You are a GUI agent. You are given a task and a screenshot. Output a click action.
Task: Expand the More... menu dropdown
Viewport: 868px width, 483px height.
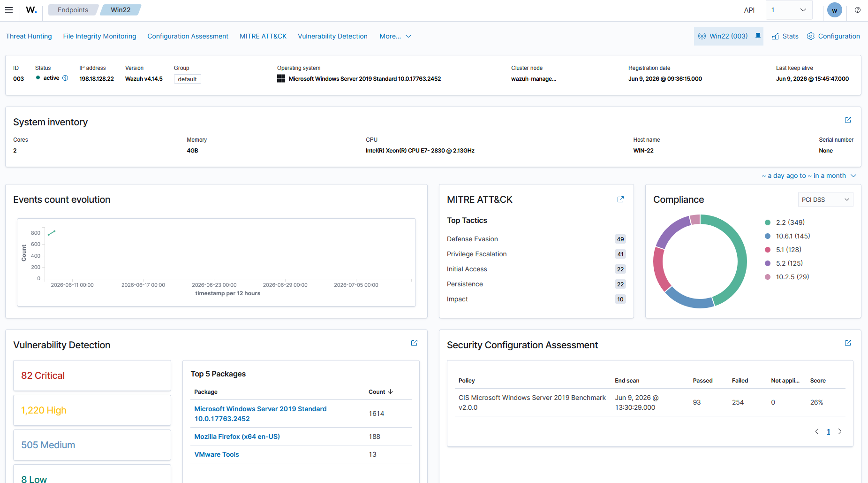(x=395, y=36)
